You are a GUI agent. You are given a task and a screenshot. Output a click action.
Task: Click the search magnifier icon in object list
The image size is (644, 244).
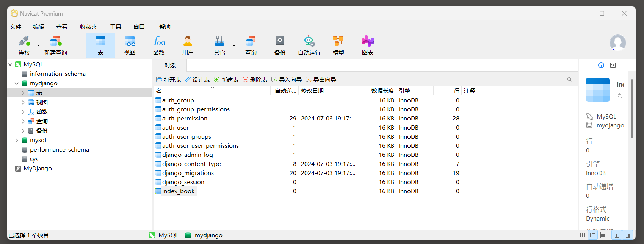(x=569, y=80)
